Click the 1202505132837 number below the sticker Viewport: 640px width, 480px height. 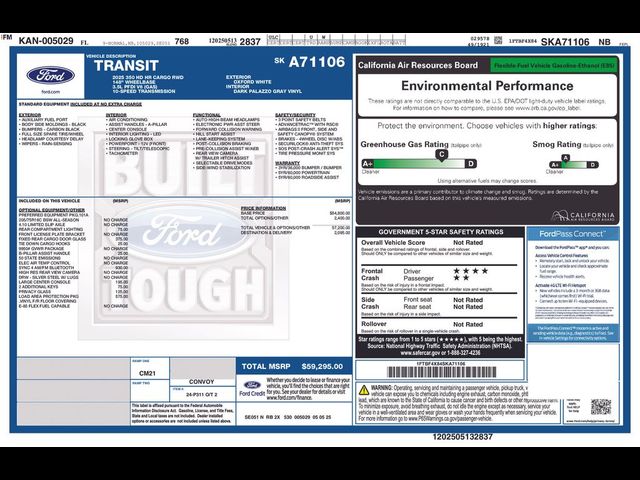462,437
